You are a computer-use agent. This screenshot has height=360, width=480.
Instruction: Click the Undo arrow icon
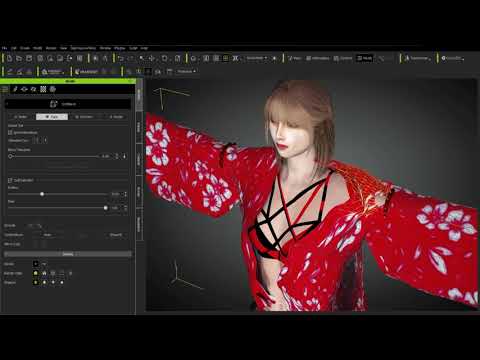tap(121, 58)
